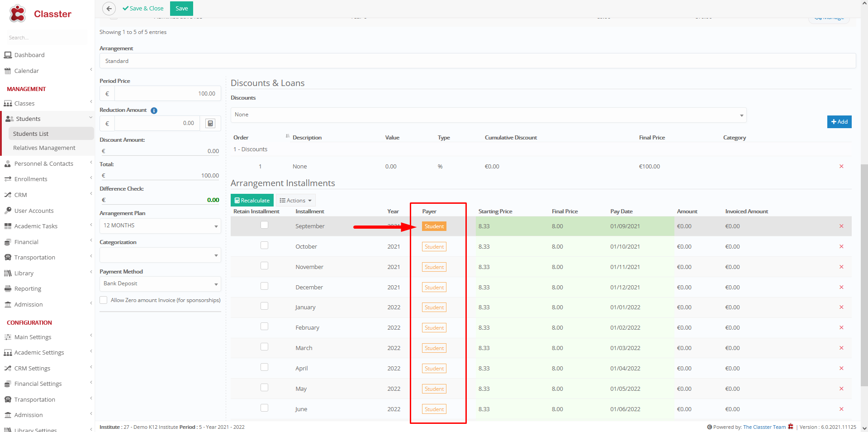Check Retain Installment for October

(265, 245)
